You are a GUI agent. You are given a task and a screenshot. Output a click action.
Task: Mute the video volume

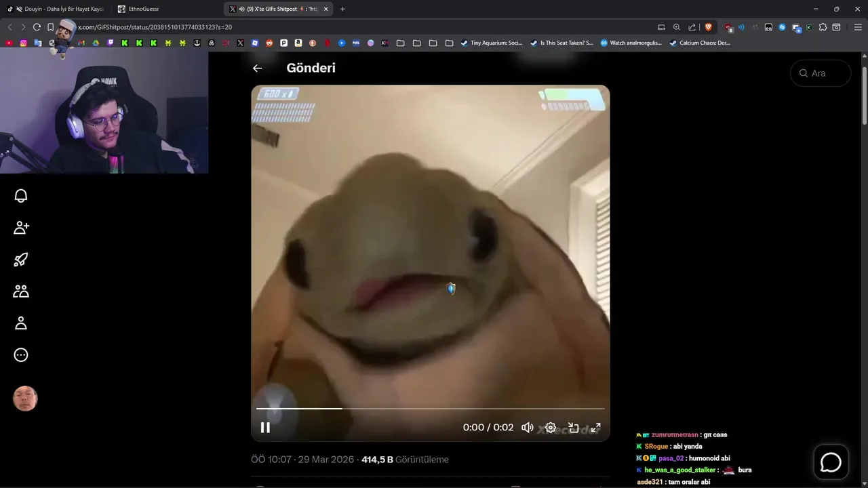(x=527, y=428)
